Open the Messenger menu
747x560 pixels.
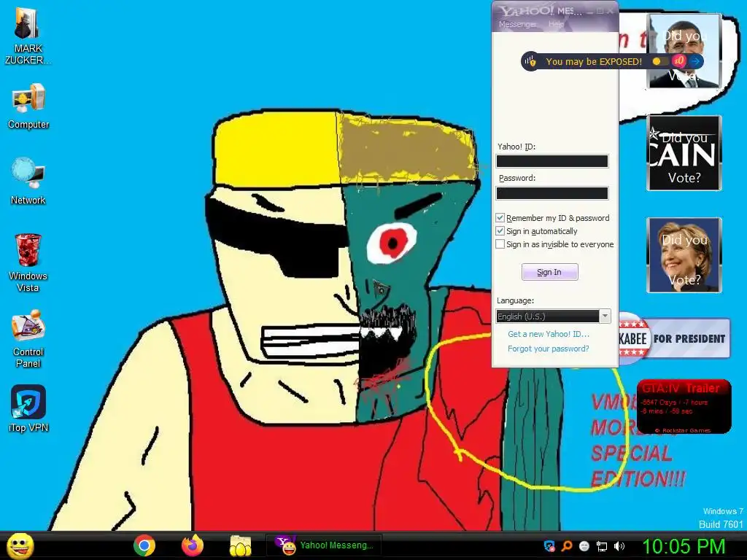[x=517, y=24]
